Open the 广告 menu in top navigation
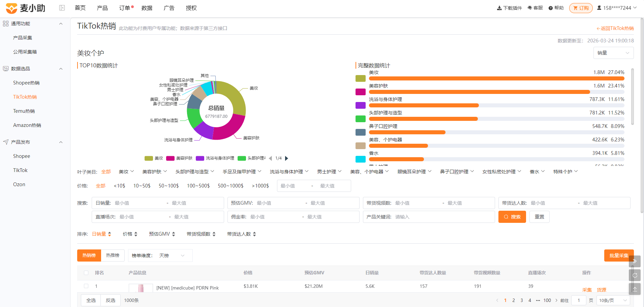 click(x=169, y=8)
